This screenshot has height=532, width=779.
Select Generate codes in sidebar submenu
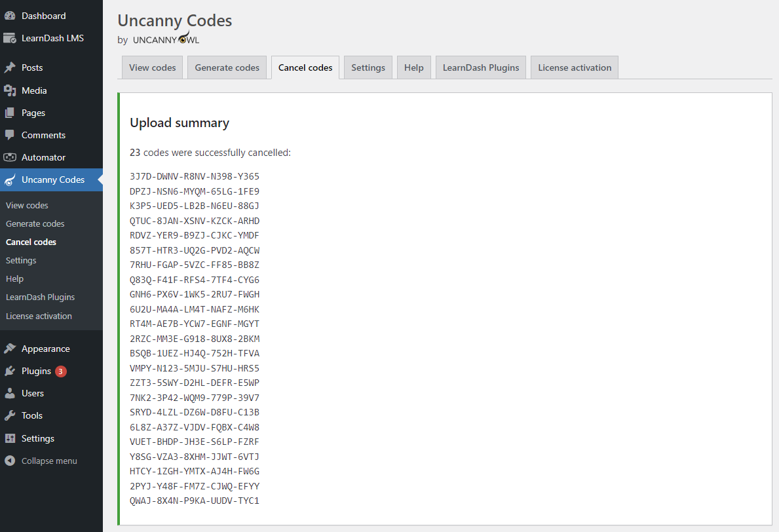click(x=35, y=223)
